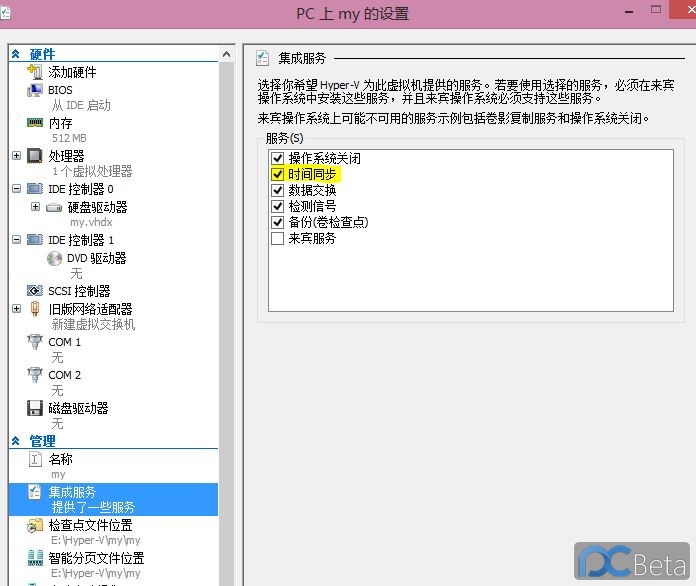The height and width of the screenshot is (586, 696).
Task: Collapse the IDE 控制器 0 node
Action: click(16, 189)
